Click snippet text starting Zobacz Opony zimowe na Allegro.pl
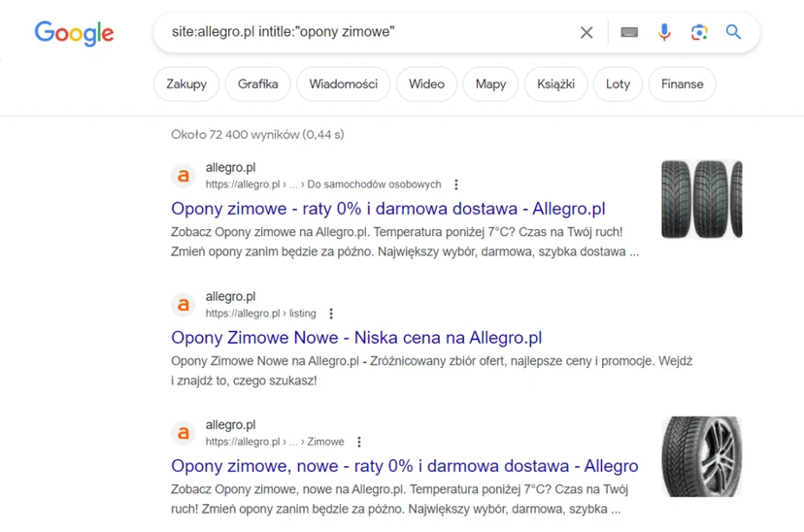 point(405,242)
